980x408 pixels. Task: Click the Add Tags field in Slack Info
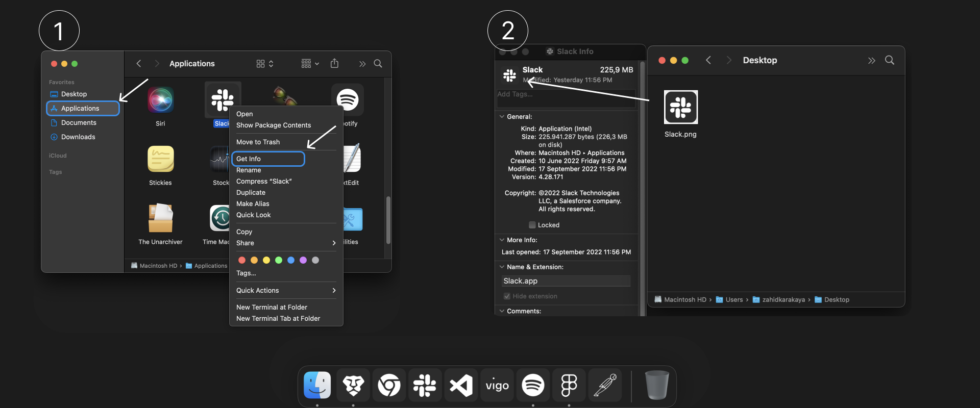coord(566,98)
